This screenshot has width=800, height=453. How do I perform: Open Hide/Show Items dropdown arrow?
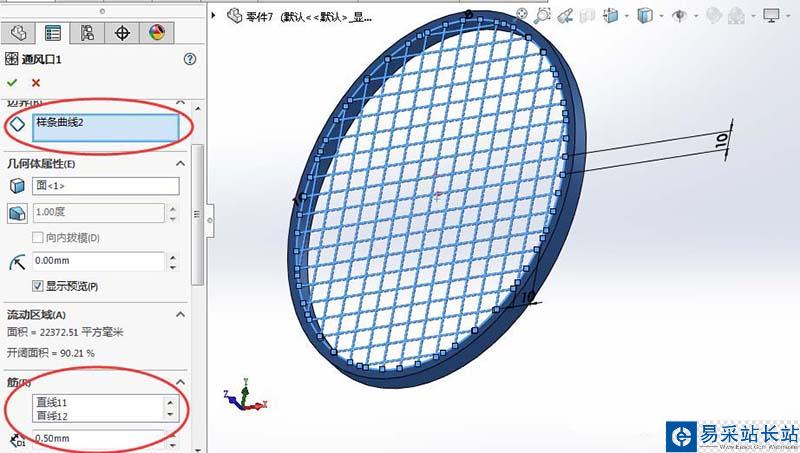click(x=696, y=16)
